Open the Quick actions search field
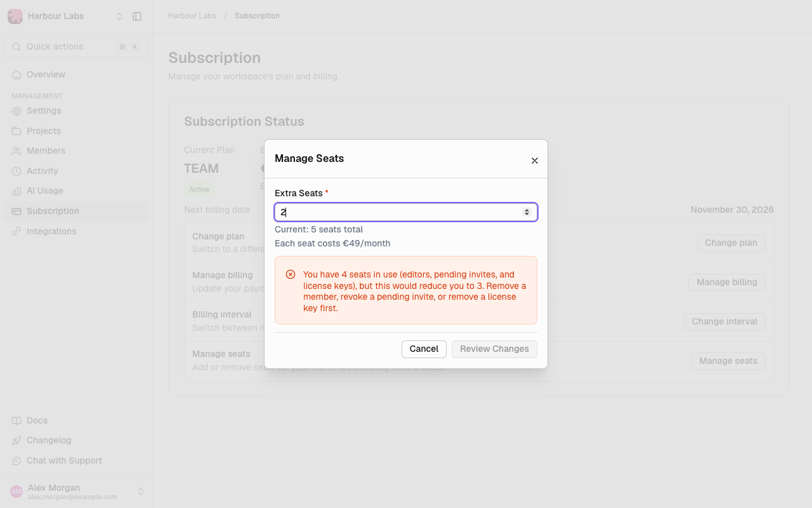 pyautogui.click(x=76, y=47)
